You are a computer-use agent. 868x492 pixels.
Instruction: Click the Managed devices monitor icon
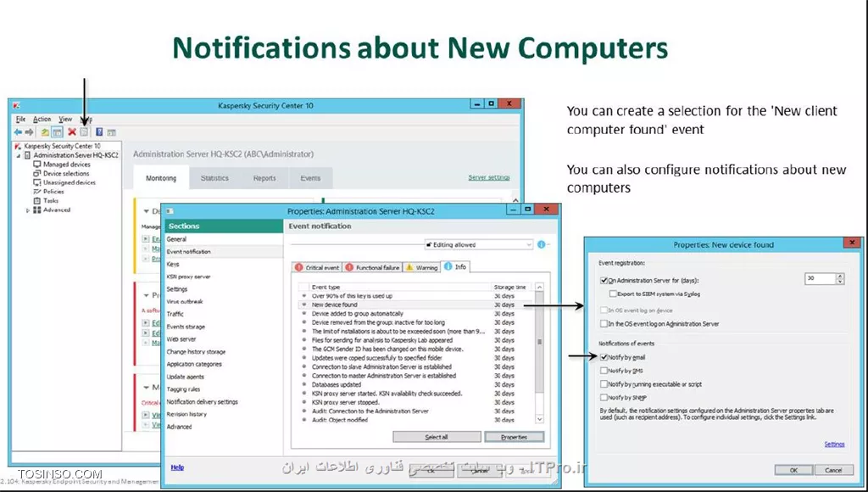(x=37, y=165)
